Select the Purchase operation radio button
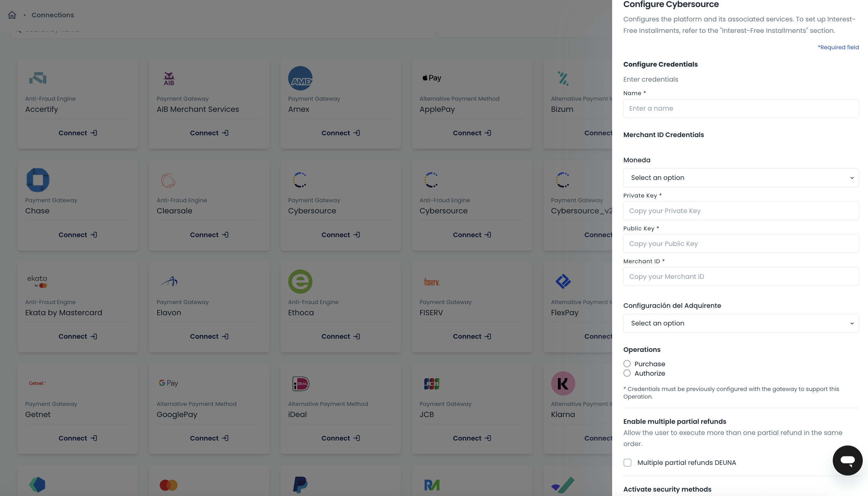This screenshot has width=868, height=496. [x=627, y=364]
